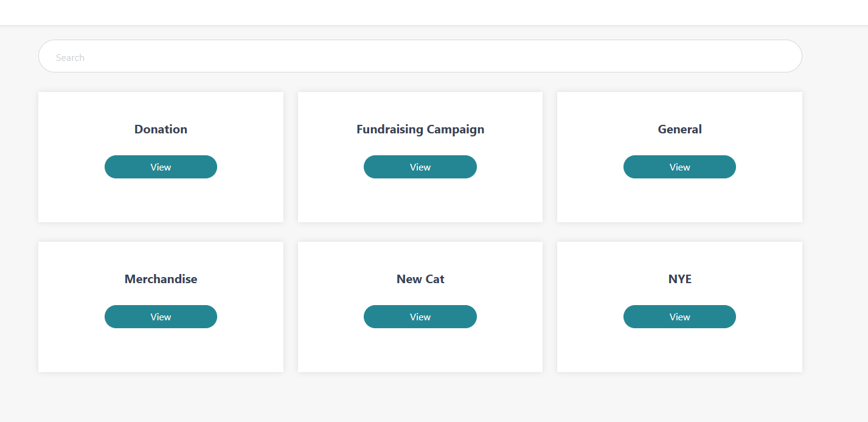The image size is (868, 422).
Task: Click empty space under Merchandise's View button
Action: click(x=161, y=350)
